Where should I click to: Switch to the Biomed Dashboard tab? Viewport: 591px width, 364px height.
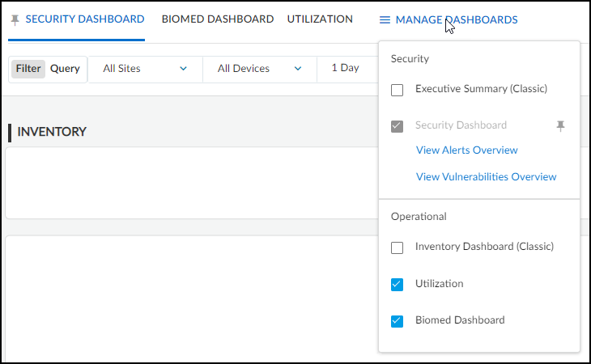(x=217, y=19)
